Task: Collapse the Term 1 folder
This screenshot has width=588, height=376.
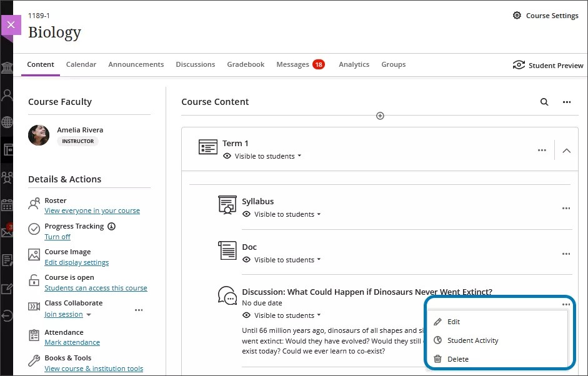Action: [x=567, y=151]
